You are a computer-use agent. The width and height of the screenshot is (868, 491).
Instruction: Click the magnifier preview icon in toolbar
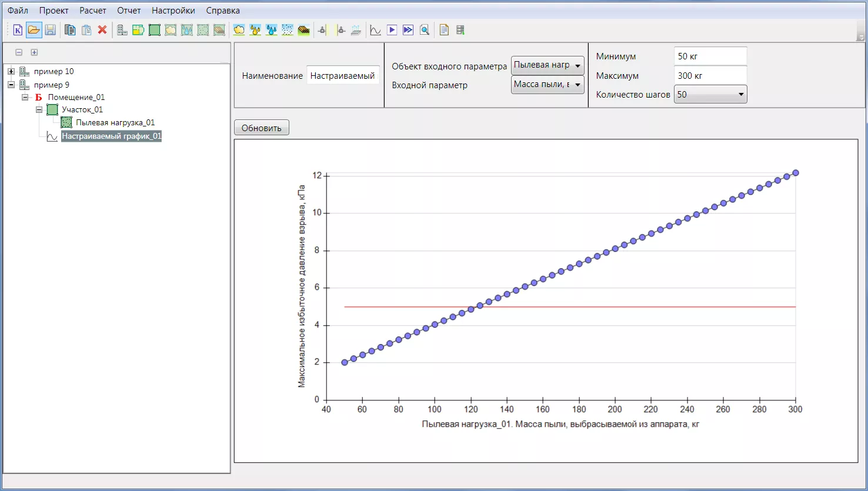(x=425, y=30)
